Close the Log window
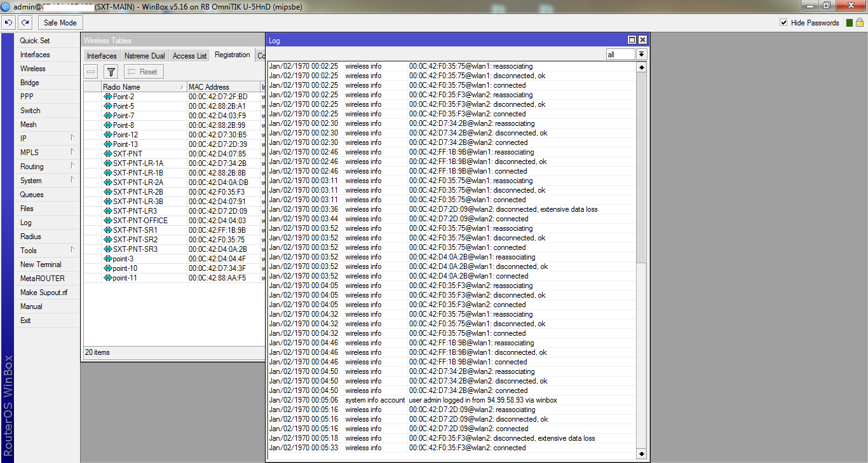The height and width of the screenshot is (463, 868). click(642, 39)
